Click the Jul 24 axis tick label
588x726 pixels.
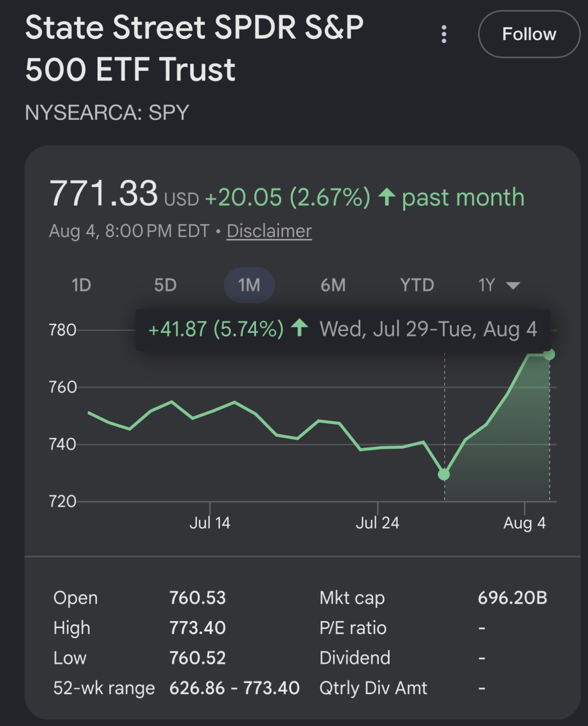click(377, 523)
